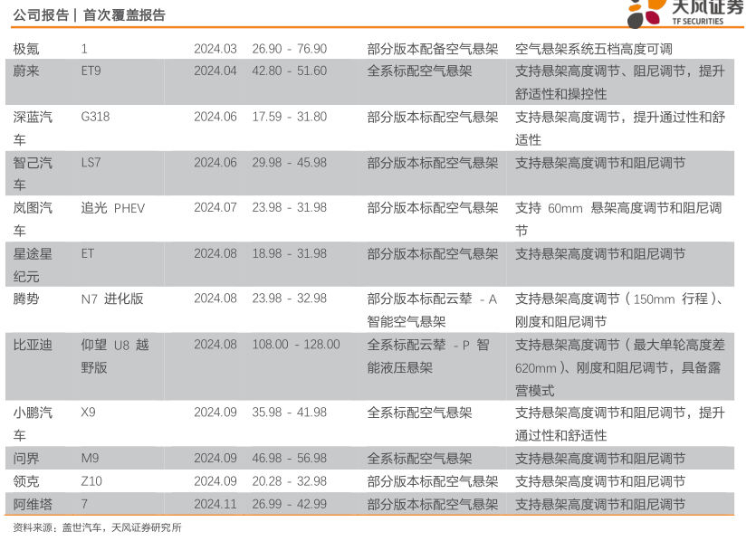Click the 极氪 brand cell
The width and height of the screenshot is (756, 541).
26,49
